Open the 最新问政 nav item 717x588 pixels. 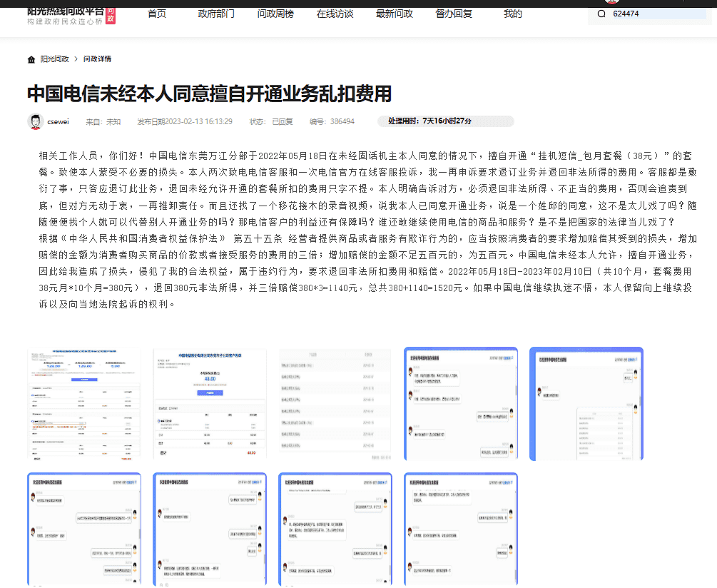[395, 14]
